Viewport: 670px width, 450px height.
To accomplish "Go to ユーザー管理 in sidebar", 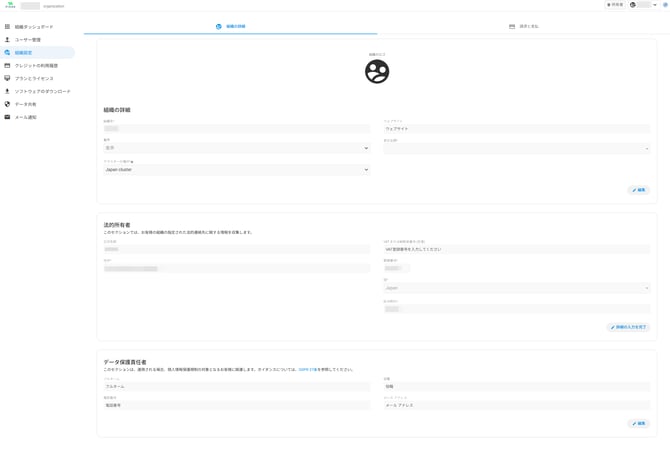I will tap(28, 40).
